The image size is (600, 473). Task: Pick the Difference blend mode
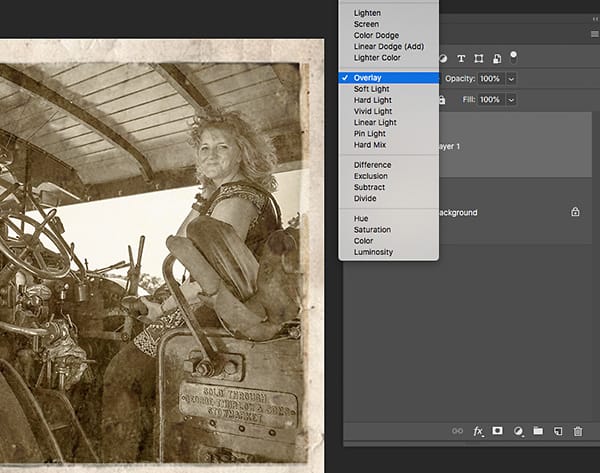[372, 165]
